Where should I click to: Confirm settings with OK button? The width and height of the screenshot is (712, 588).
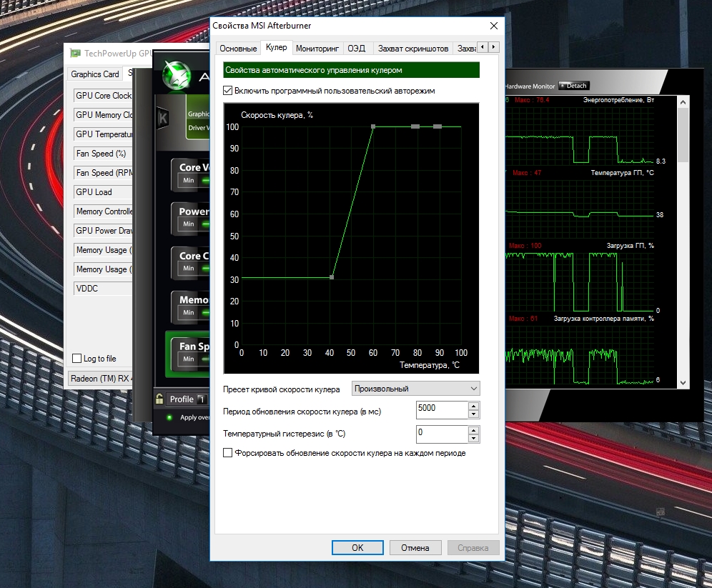point(357,547)
